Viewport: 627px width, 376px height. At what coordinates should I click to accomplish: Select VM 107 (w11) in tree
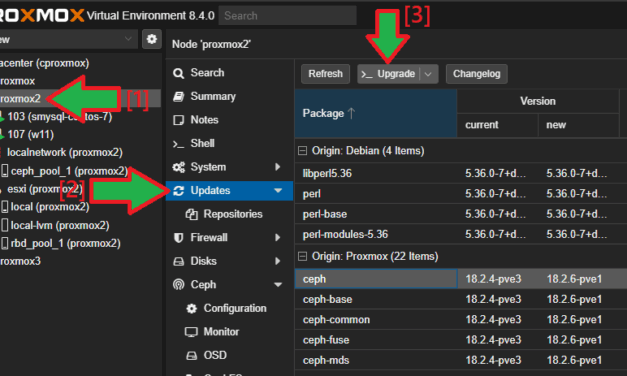pyautogui.click(x=30, y=134)
